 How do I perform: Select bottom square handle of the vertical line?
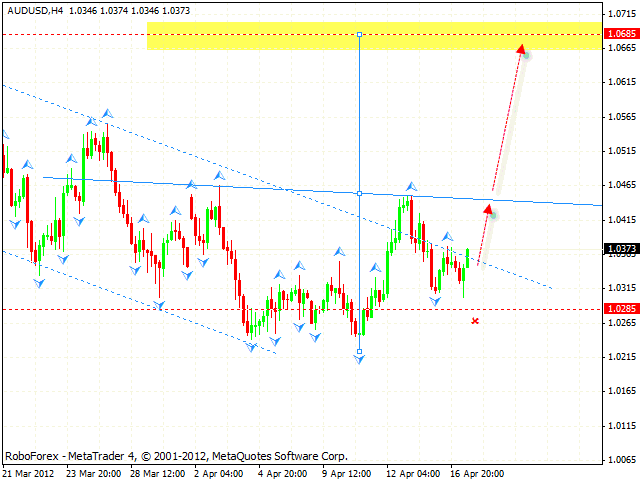point(359,351)
